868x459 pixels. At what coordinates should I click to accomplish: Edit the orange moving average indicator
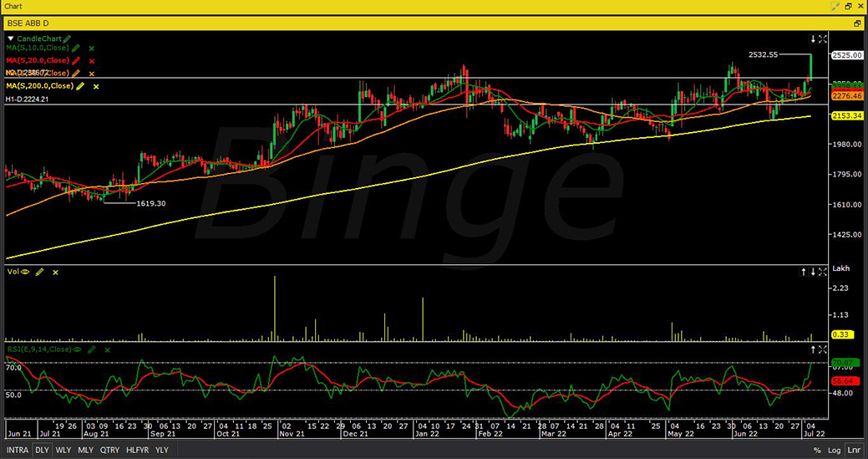[x=76, y=73]
